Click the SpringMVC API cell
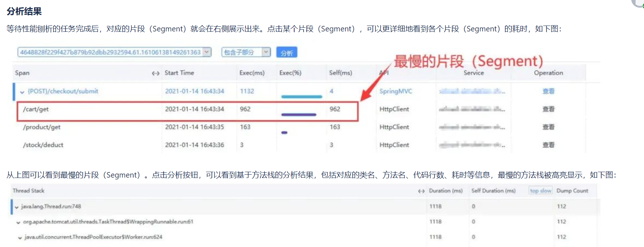Image resolution: width=644 pixels, height=247 pixels. pos(396,91)
